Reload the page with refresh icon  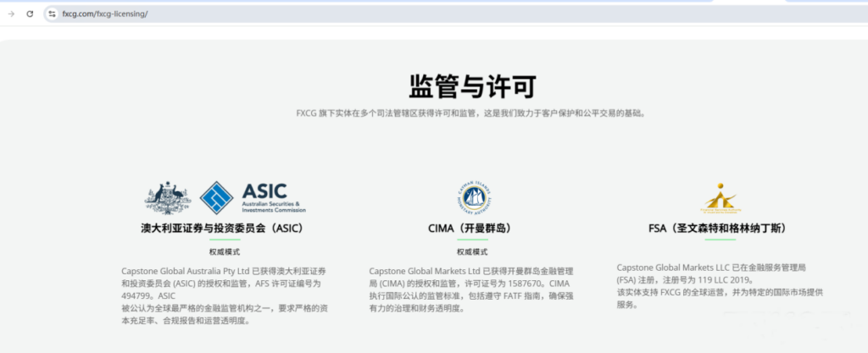coord(30,14)
